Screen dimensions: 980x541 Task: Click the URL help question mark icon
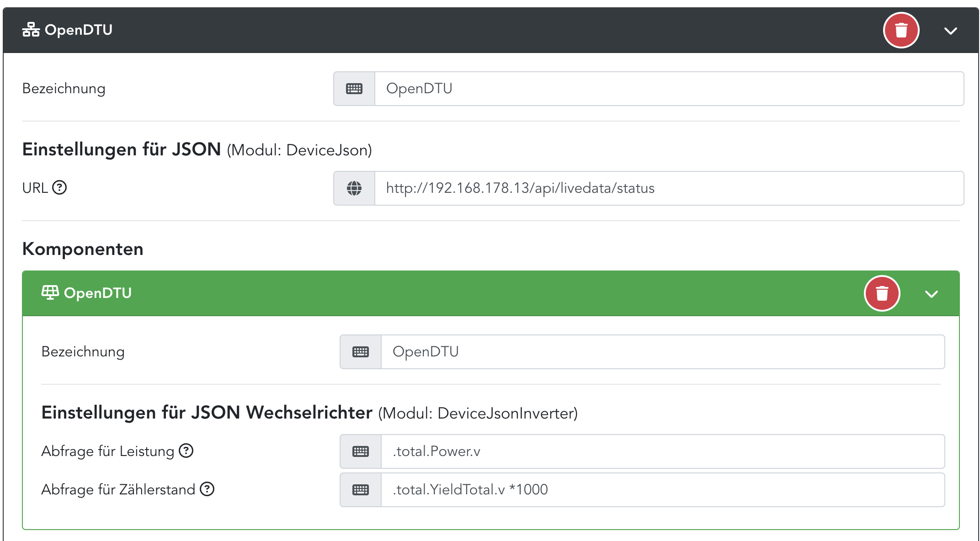[59, 187]
